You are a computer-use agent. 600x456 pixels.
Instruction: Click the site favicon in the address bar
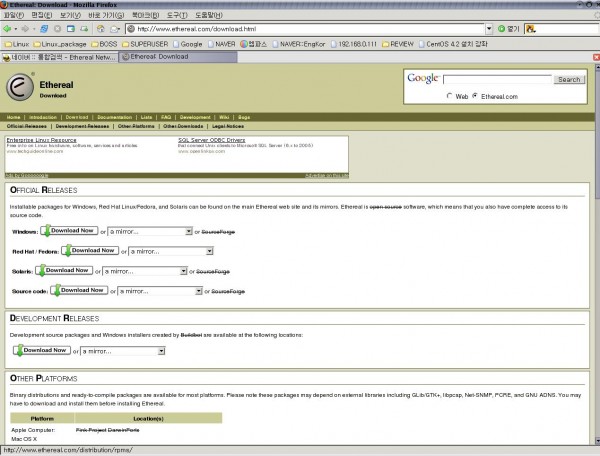(131, 29)
